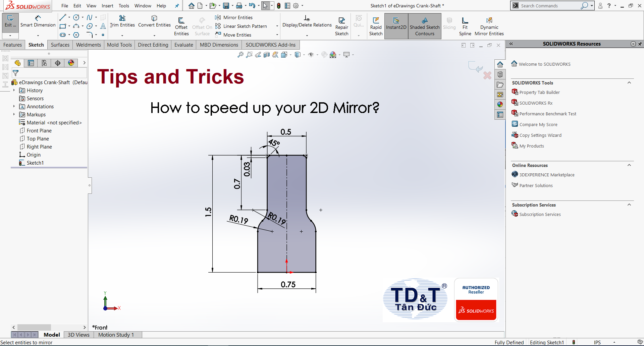
Task: Open the IPS units dropdown in status bar
Action: [x=614, y=342]
